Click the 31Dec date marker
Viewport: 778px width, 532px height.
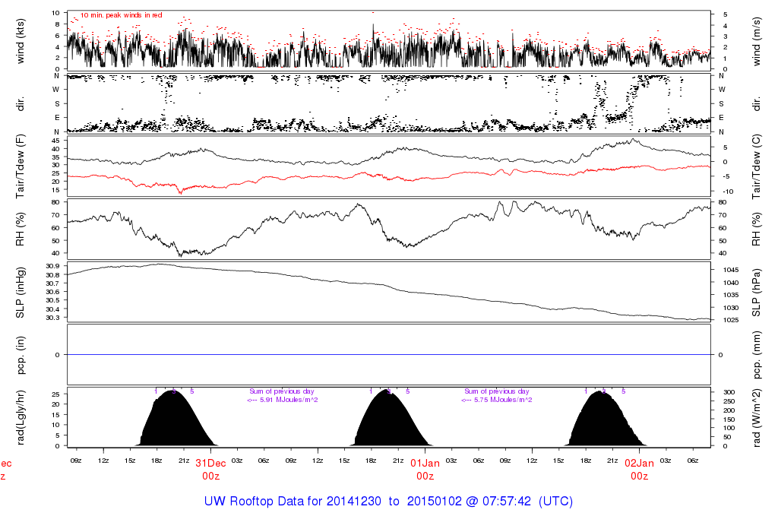click(210, 463)
